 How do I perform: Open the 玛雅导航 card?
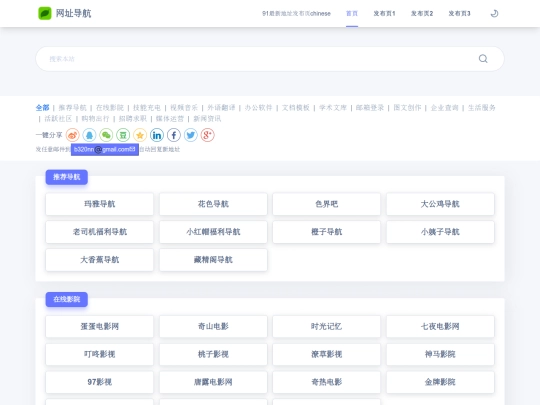point(100,204)
